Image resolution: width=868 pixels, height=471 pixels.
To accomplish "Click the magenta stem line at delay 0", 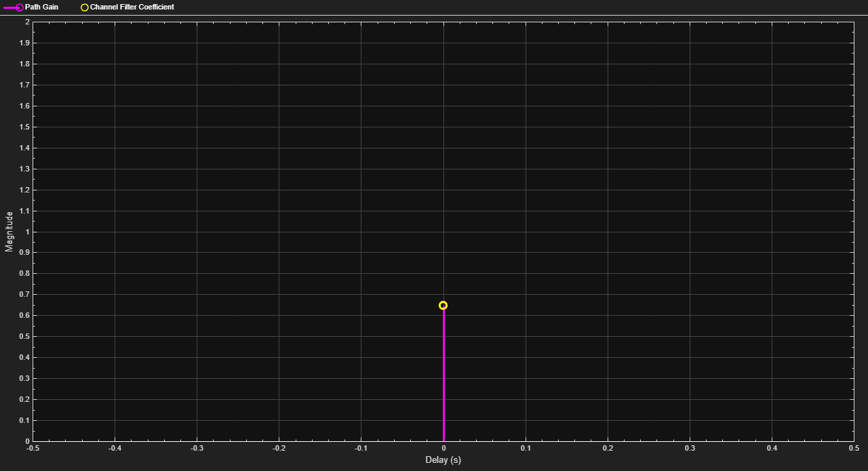I will 443,375.
